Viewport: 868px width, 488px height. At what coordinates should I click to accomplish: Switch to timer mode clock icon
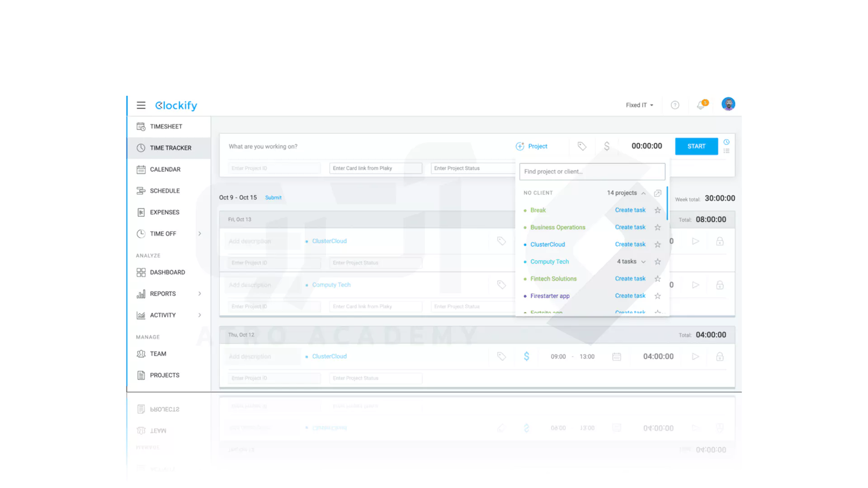click(x=726, y=142)
